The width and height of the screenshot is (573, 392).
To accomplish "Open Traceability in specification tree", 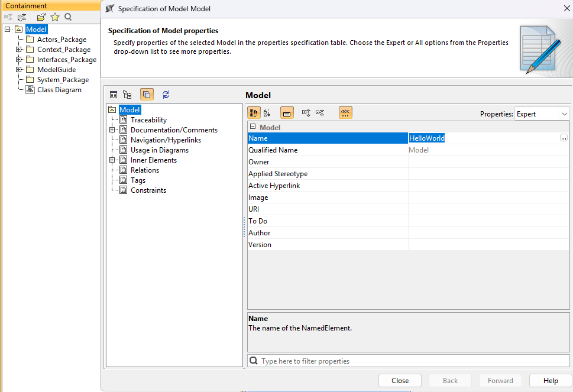I will pos(148,120).
